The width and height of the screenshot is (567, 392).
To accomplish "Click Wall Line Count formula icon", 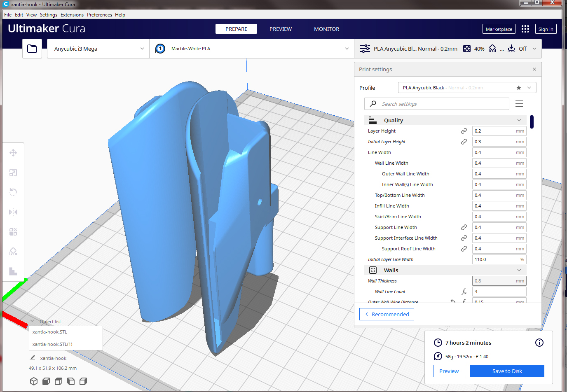I will coord(464,292).
